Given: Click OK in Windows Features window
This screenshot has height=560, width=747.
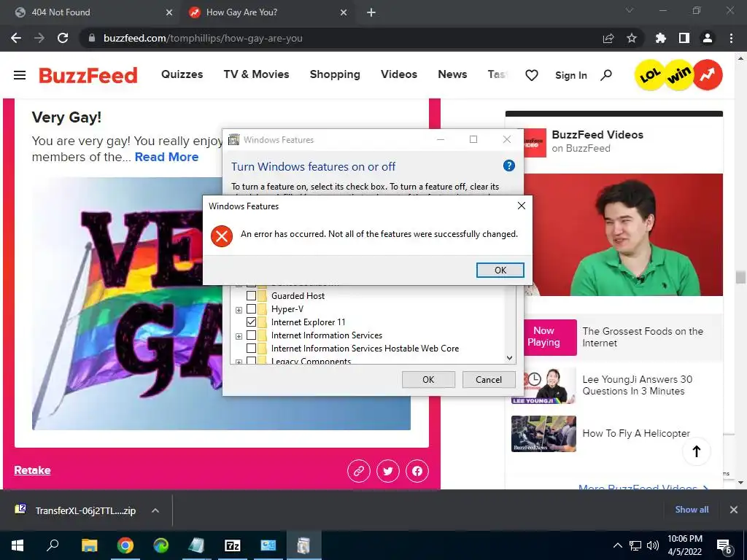Looking at the screenshot, I should (x=428, y=379).
